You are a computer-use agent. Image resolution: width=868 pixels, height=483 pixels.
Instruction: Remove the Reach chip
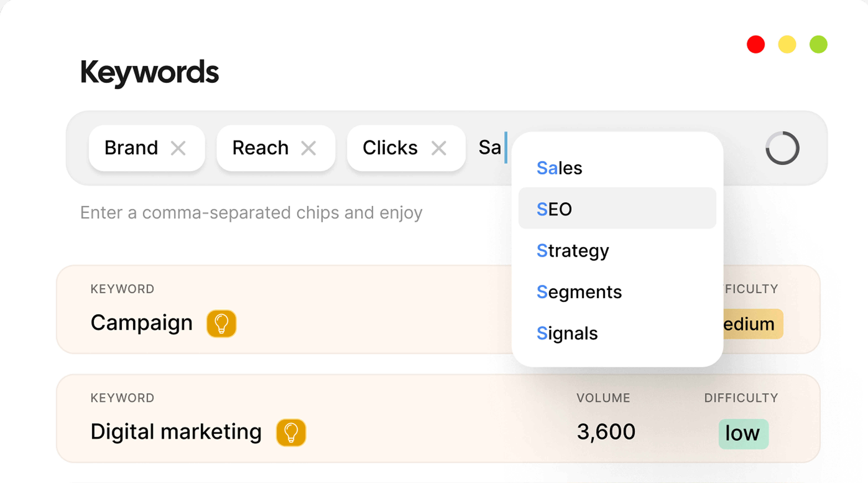coord(308,148)
